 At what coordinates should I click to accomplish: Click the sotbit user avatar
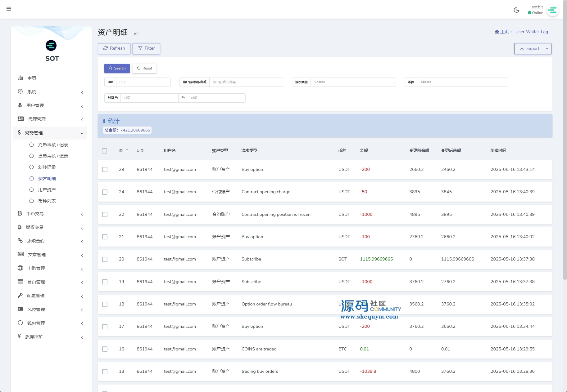point(552,10)
